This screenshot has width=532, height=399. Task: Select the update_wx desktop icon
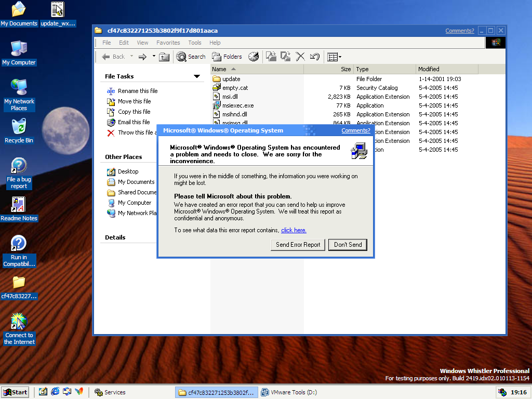click(x=58, y=14)
